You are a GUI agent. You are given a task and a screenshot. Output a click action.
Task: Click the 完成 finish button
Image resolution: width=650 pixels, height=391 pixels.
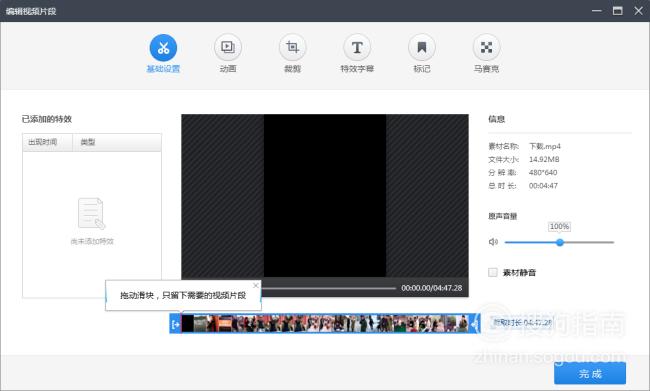[x=590, y=374]
